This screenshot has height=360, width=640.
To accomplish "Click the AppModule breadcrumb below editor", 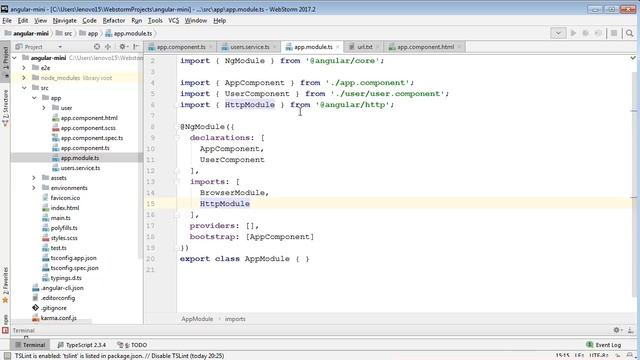I will point(197,319).
